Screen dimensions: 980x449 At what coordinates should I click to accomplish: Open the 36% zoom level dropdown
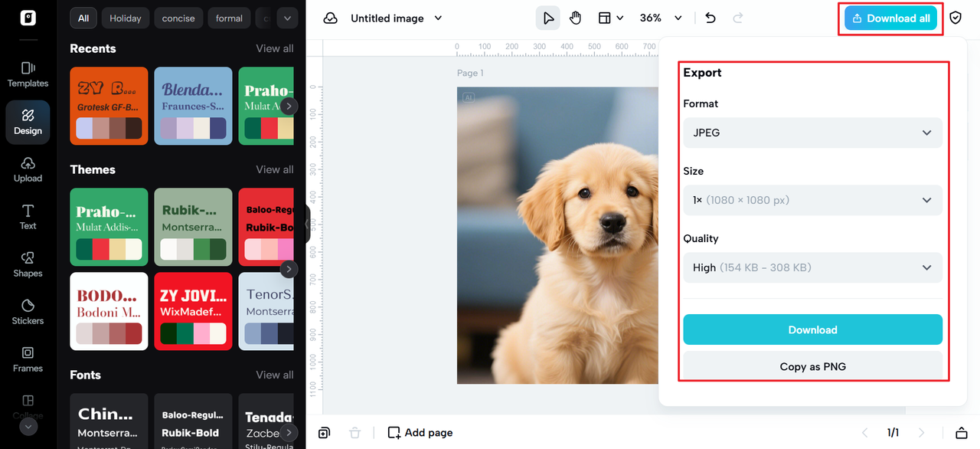(x=660, y=18)
